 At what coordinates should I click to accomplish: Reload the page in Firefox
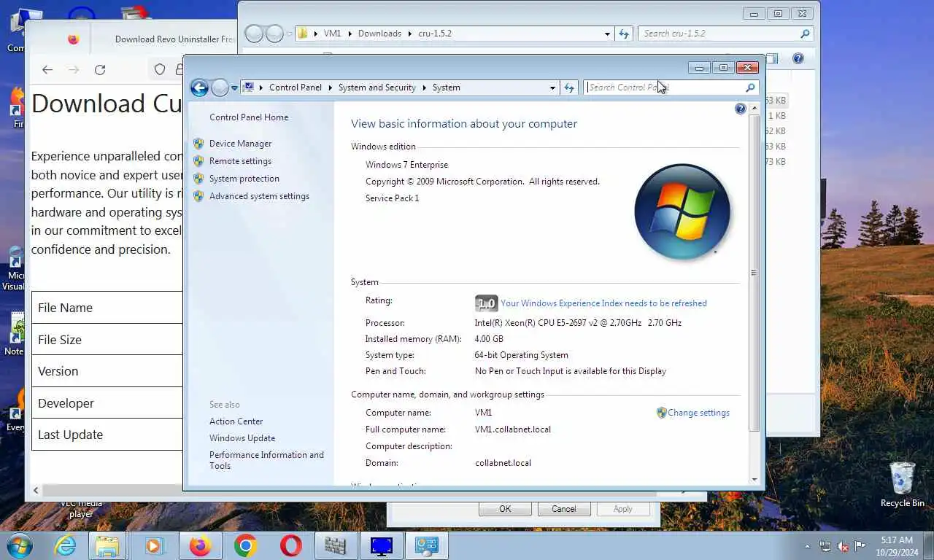coord(100,70)
